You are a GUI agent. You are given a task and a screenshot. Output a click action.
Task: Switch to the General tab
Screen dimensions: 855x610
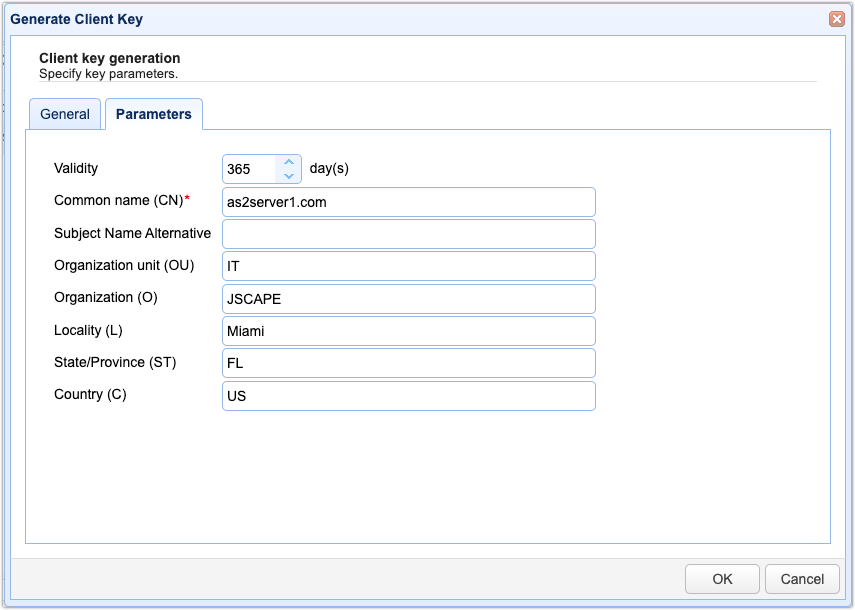point(65,114)
